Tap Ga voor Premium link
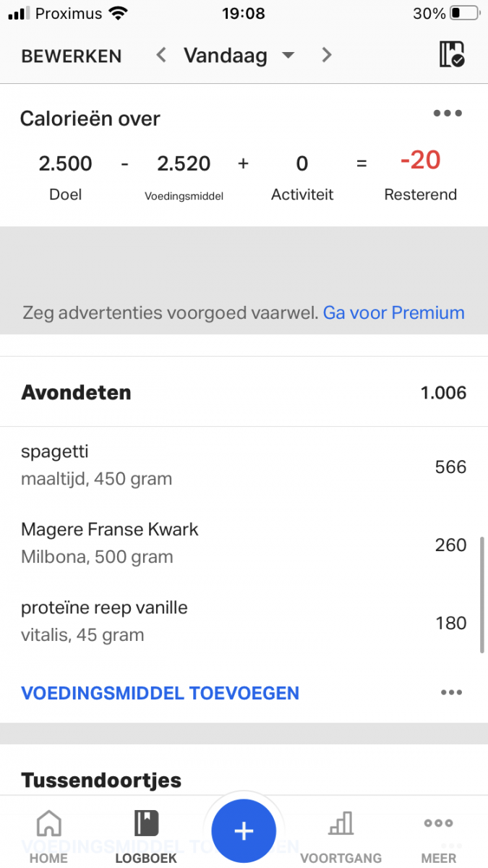 tap(393, 312)
